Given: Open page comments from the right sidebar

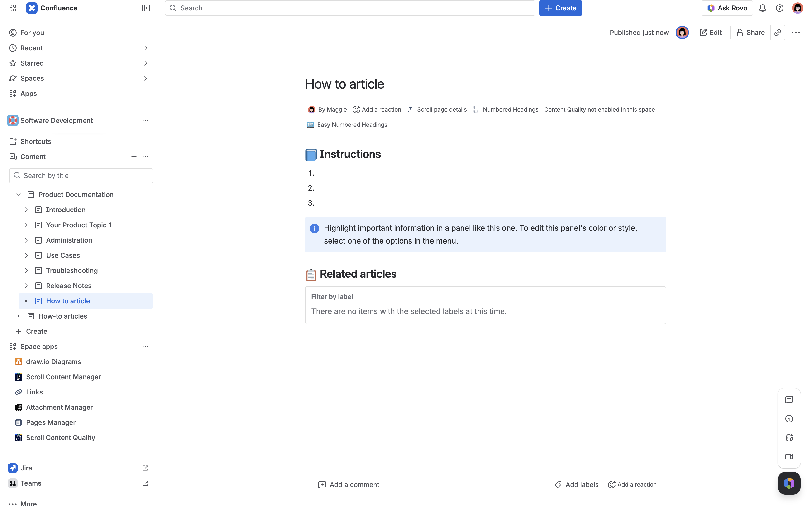Looking at the screenshot, I should click(x=789, y=400).
